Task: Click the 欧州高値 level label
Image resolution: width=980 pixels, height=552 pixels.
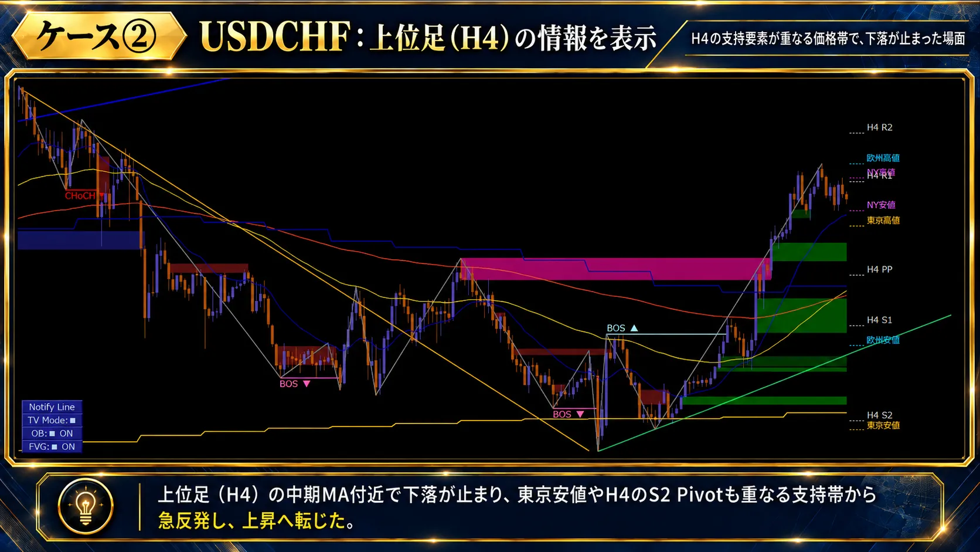Action: click(x=883, y=158)
